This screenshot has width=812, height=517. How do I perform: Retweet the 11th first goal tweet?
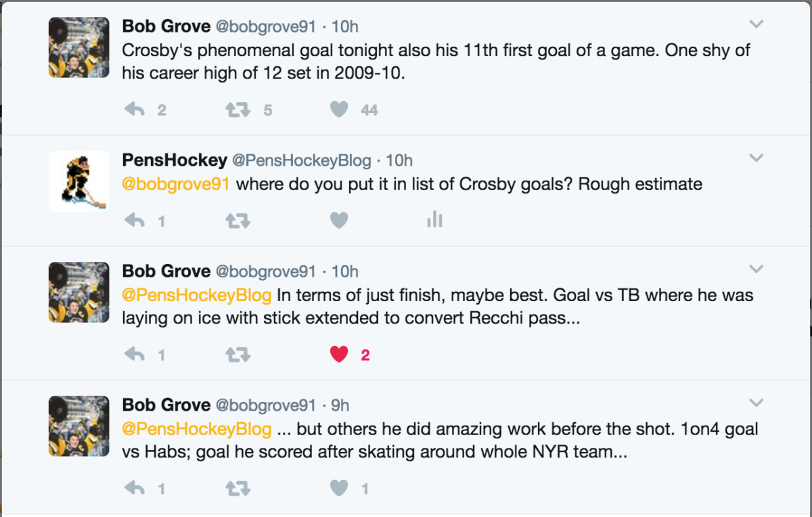tap(238, 110)
